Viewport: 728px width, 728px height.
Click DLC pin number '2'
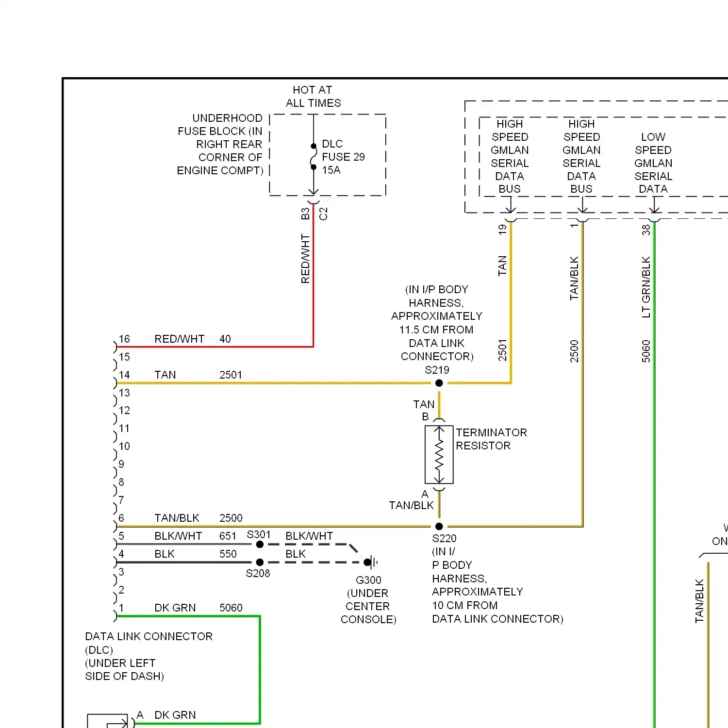121,590
